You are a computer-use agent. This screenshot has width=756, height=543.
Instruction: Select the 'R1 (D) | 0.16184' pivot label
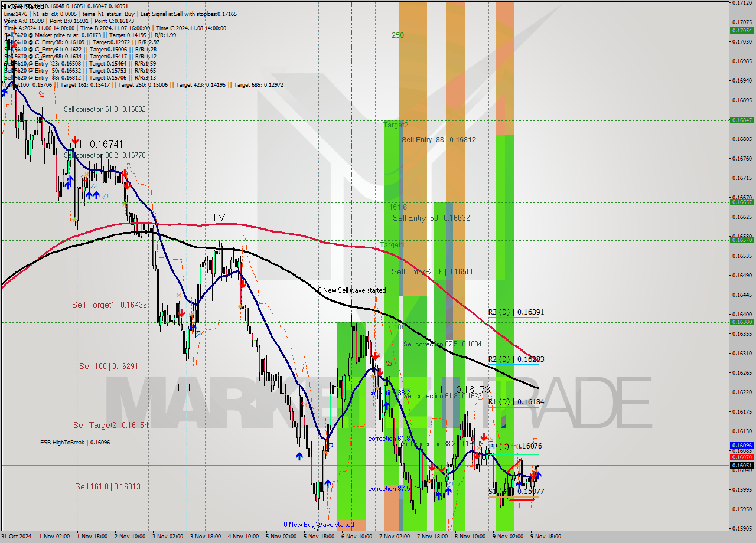click(516, 401)
